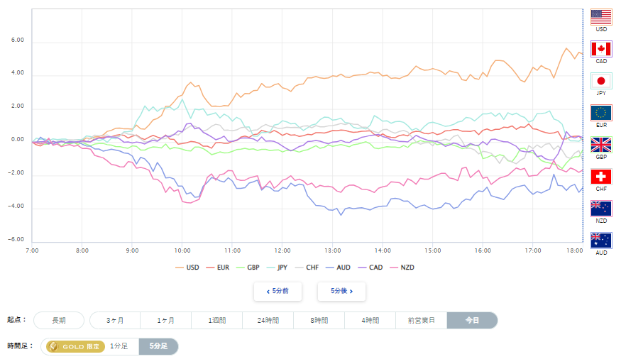Click the CHF Swiss flag icon
Image resolution: width=621 pixels, height=364 pixels.
601,177
